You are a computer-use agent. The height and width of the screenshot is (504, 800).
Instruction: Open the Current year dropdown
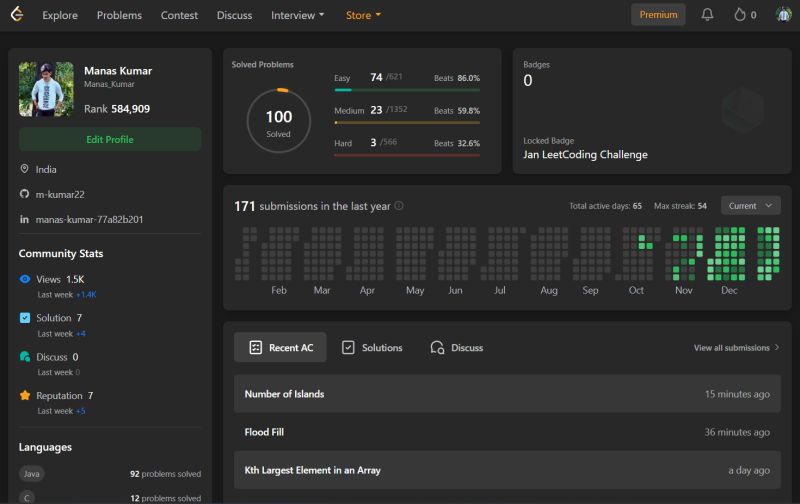click(x=751, y=206)
